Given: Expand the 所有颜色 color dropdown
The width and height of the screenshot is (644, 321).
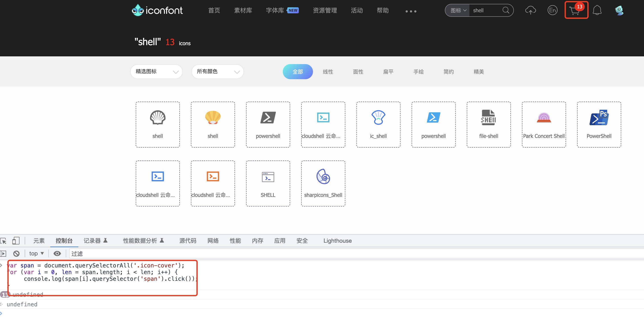Looking at the screenshot, I should pyautogui.click(x=217, y=72).
